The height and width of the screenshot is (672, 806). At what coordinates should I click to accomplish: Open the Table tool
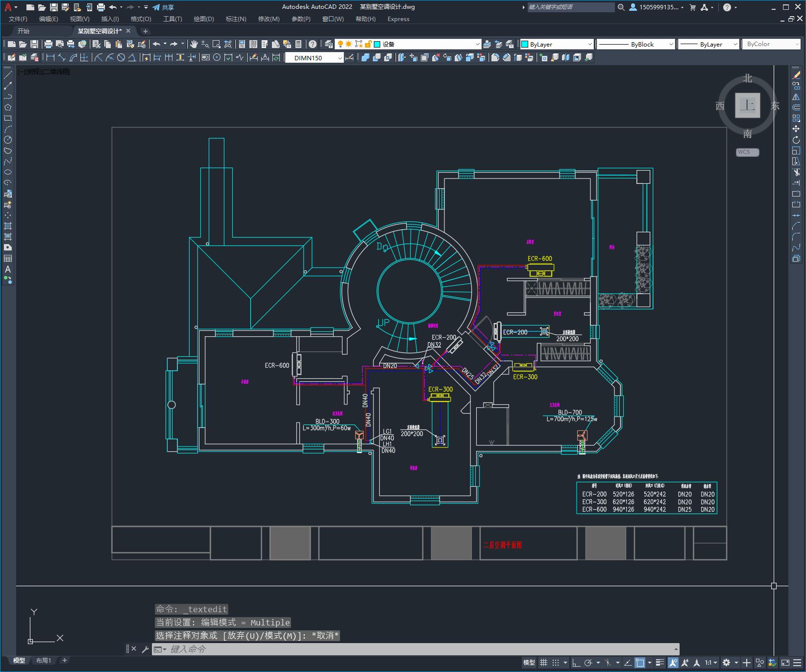(8, 258)
